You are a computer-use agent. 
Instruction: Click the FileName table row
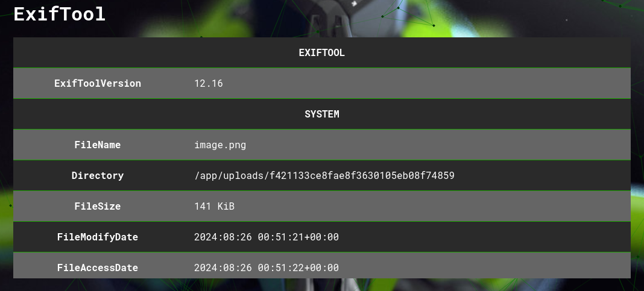pos(321,145)
